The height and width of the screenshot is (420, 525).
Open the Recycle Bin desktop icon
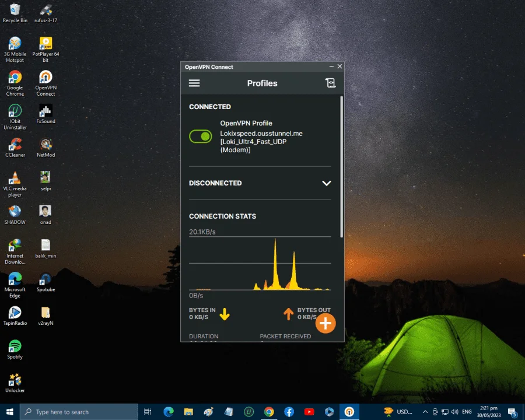(x=15, y=13)
